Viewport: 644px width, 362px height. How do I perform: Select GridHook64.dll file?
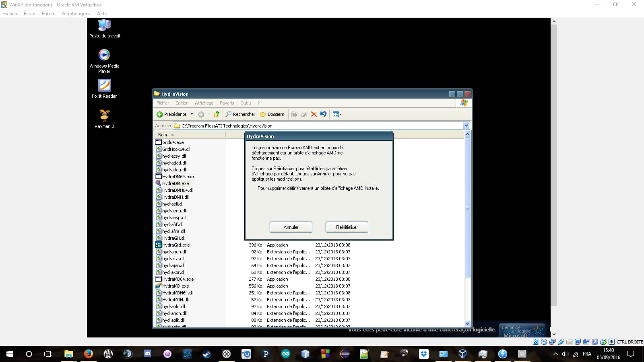[173, 149]
